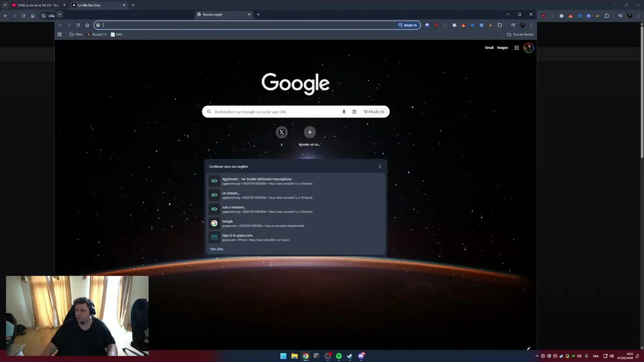The image size is (644, 362).
Task: Close the Nouvel onglet tab
Action: [x=249, y=15]
